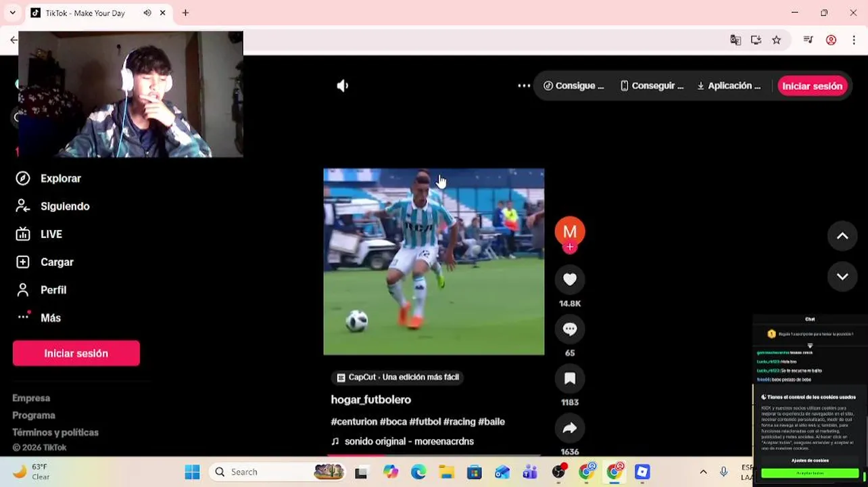
Task: Click the compass Explorar icon
Action: pos(23,179)
